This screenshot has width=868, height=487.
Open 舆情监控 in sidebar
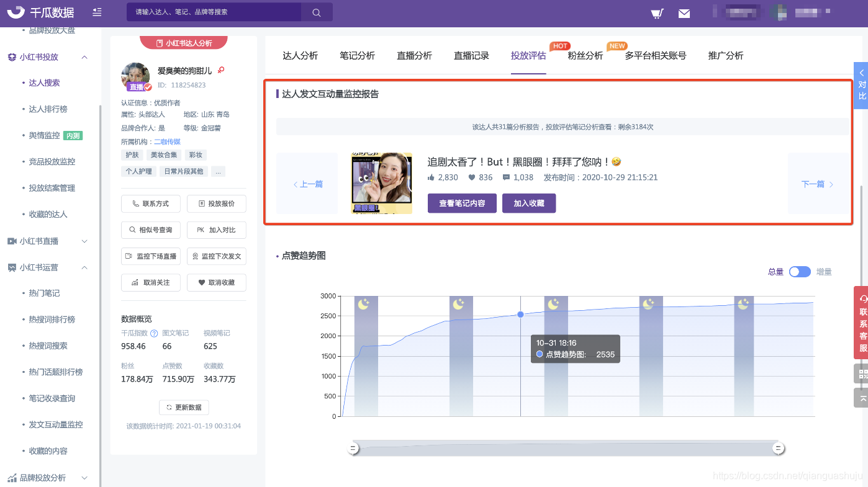(x=44, y=135)
